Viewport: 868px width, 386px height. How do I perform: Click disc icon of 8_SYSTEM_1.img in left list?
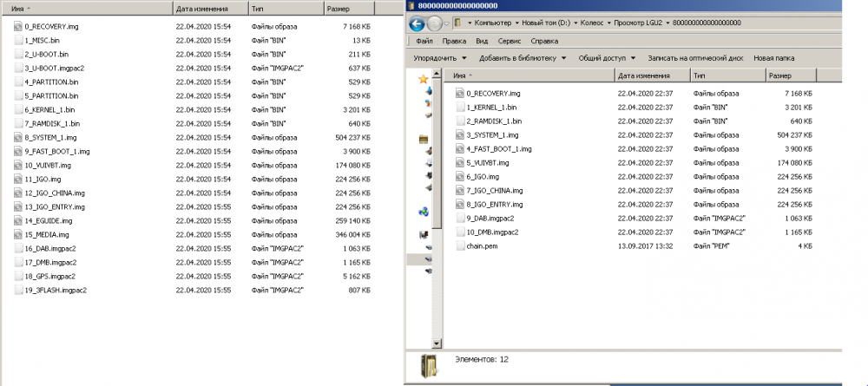(18, 138)
